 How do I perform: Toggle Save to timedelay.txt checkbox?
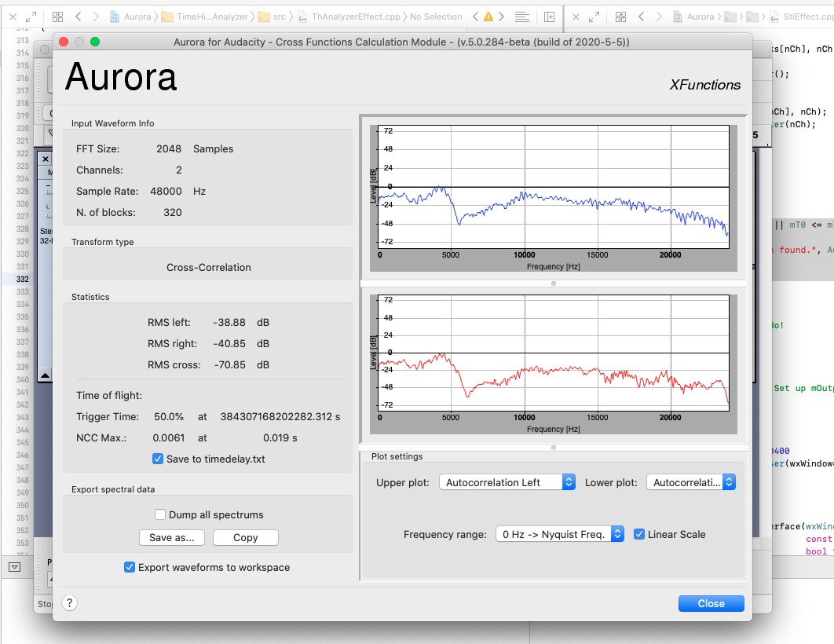157,459
